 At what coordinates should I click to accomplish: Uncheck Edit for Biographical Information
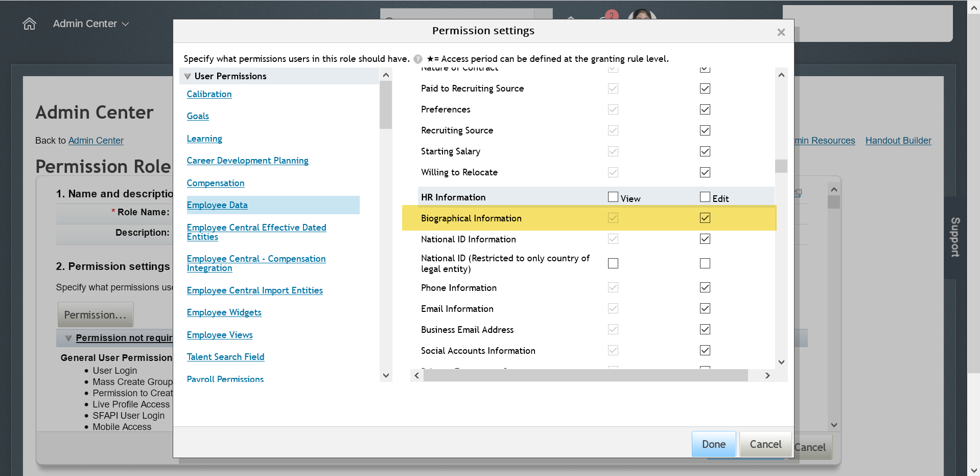coord(705,218)
